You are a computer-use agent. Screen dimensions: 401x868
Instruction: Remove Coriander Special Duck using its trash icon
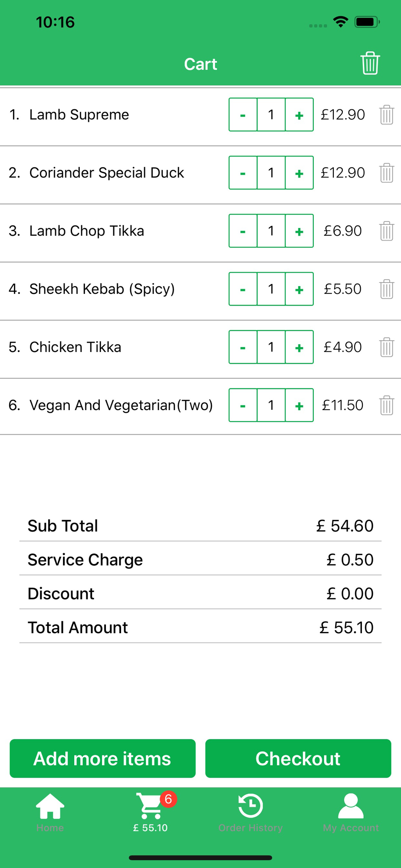[386, 173]
